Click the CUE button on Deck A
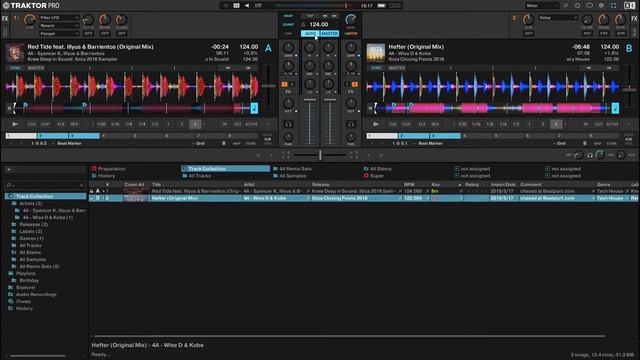The height and width of the screenshot is (360, 640). tap(32, 124)
